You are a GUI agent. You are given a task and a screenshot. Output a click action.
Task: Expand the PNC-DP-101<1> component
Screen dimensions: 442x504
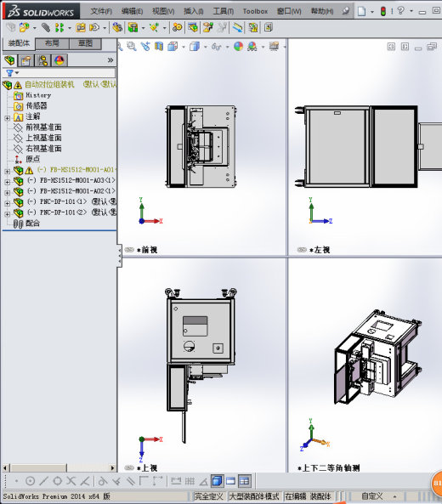tap(7, 203)
